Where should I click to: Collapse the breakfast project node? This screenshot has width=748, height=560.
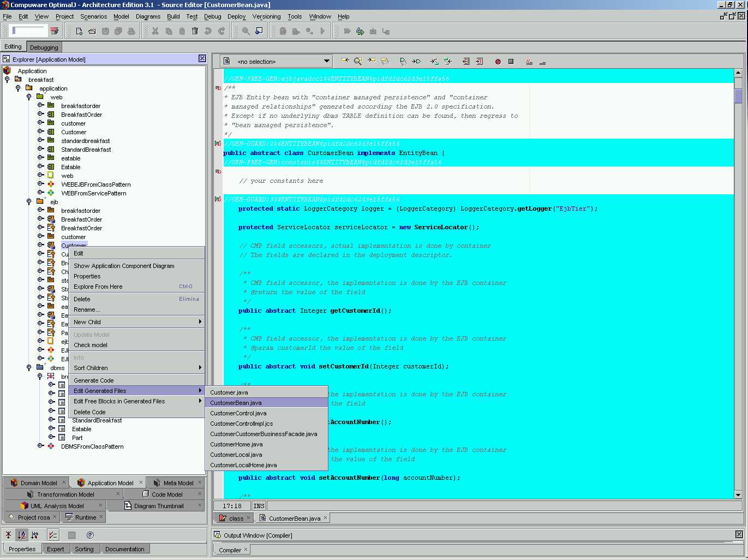click(7, 80)
